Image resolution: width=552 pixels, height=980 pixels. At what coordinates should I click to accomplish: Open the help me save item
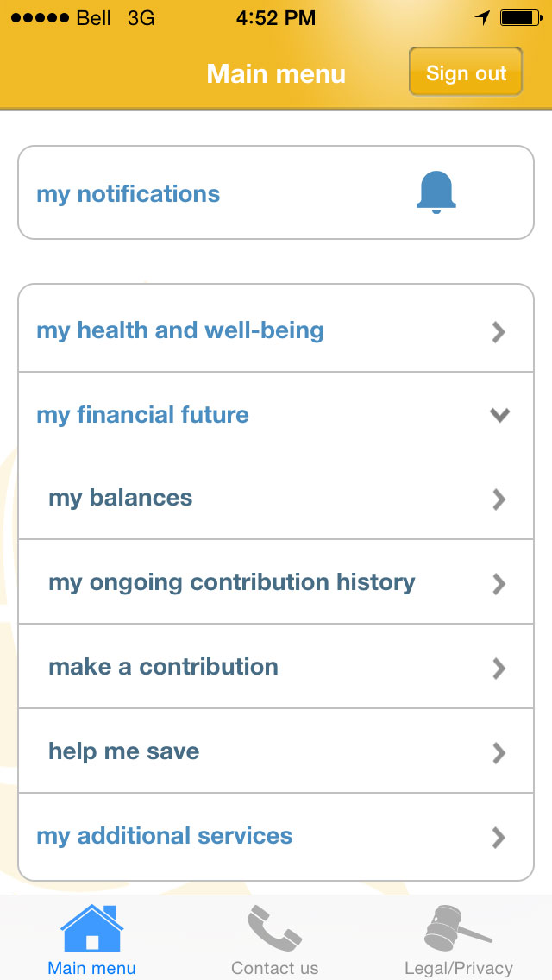123,751
